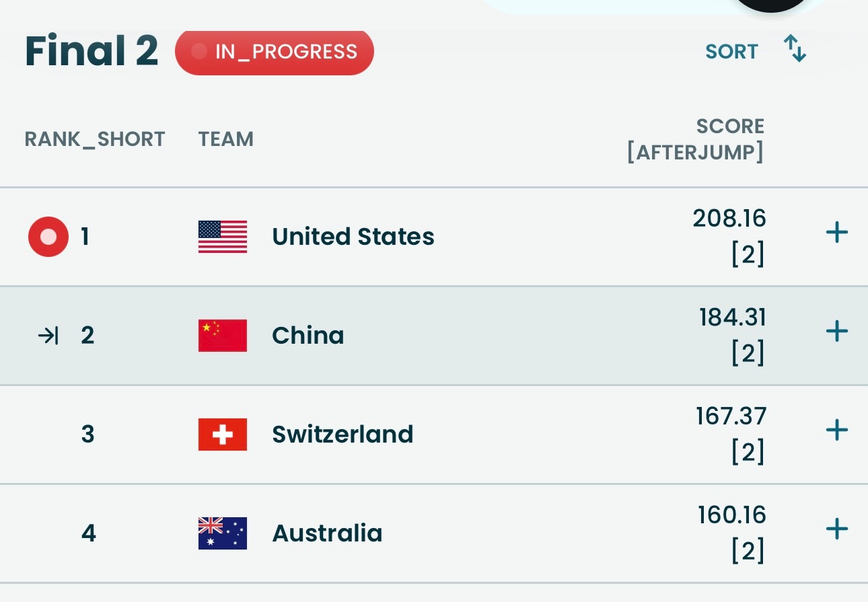The height and width of the screenshot is (602, 868).
Task: Open the Switzerland team name
Action: click(342, 435)
